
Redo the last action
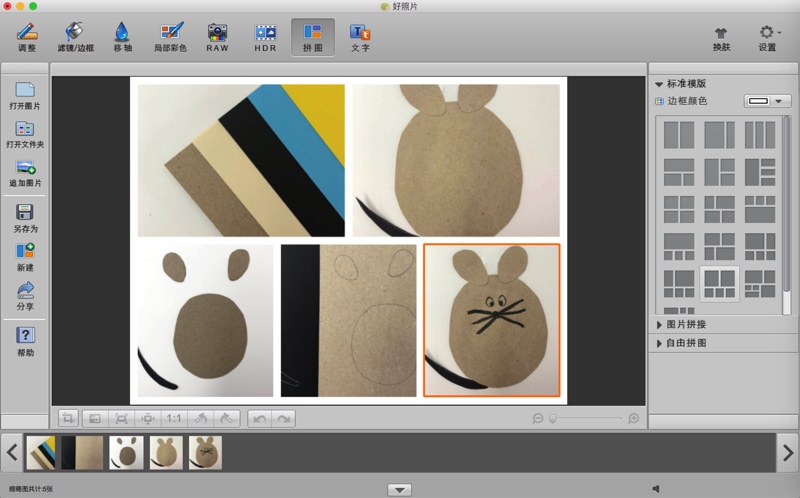pos(284,418)
